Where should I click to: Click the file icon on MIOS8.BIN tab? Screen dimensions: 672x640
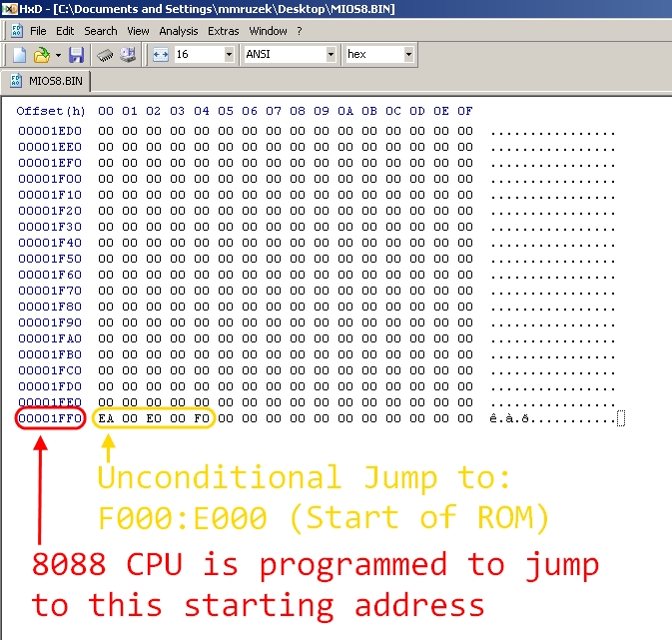tap(17, 80)
